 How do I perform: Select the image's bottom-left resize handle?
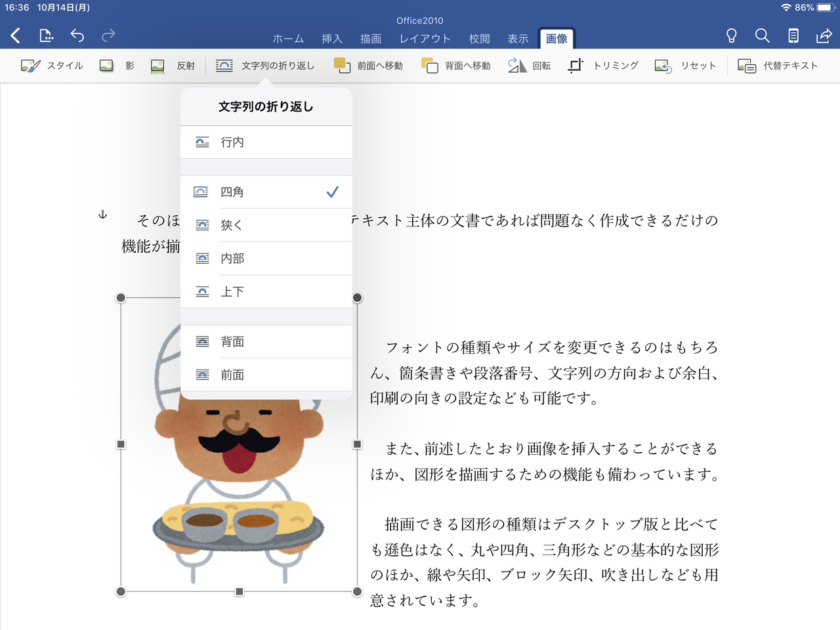point(121,591)
